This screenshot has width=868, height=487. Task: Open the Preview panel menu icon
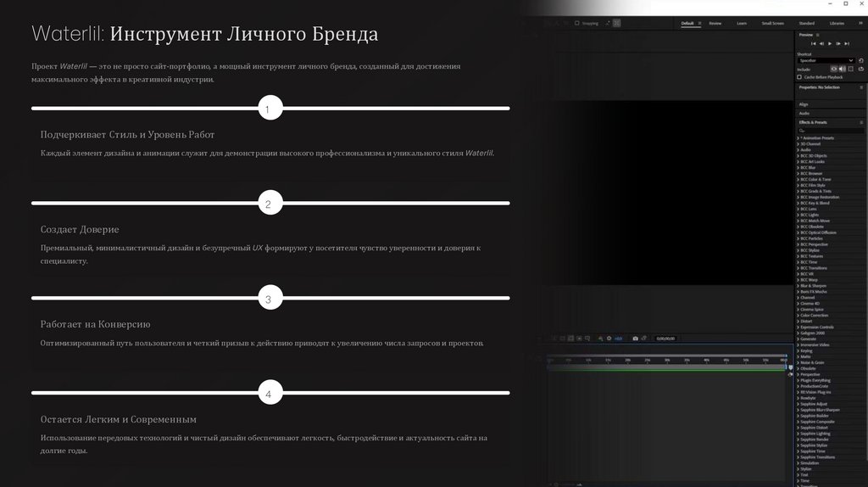pyautogui.click(x=818, y=35)
